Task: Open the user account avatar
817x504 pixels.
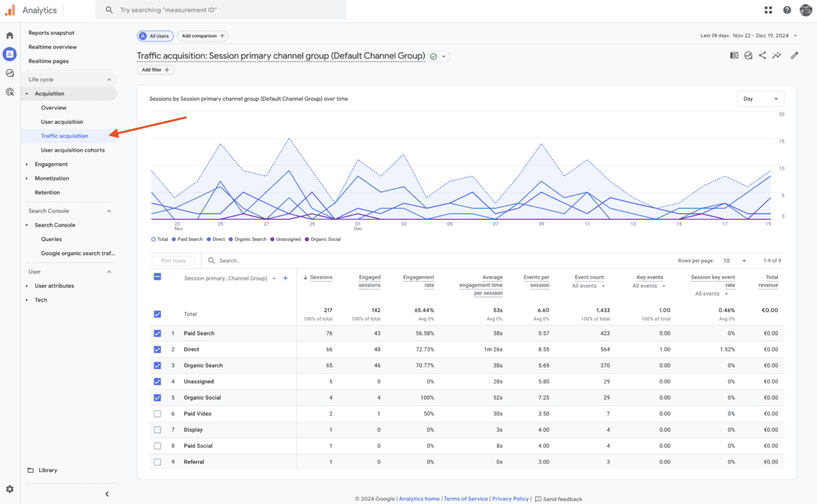Action: pos(805,10)
